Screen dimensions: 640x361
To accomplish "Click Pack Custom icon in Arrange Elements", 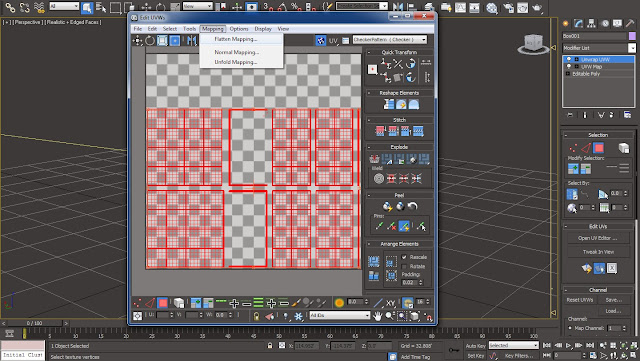I will (373, 261).
